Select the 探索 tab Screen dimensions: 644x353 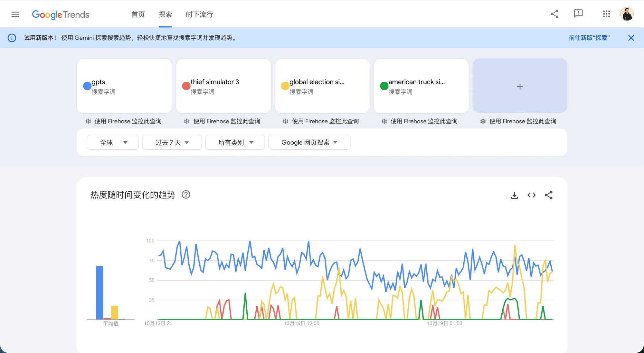165,14
